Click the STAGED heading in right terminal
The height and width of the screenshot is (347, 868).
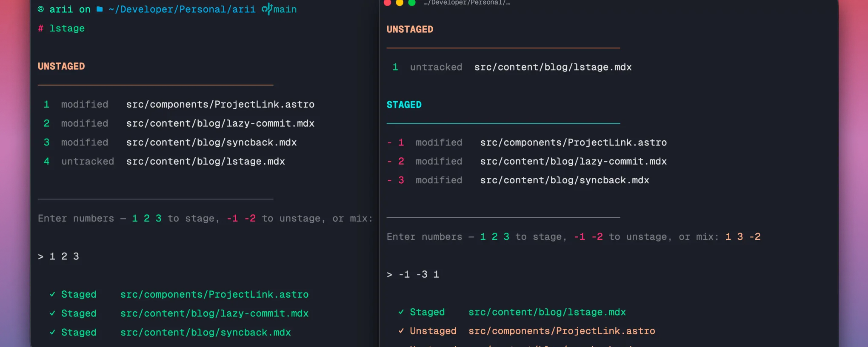click(x=404, y=105)
